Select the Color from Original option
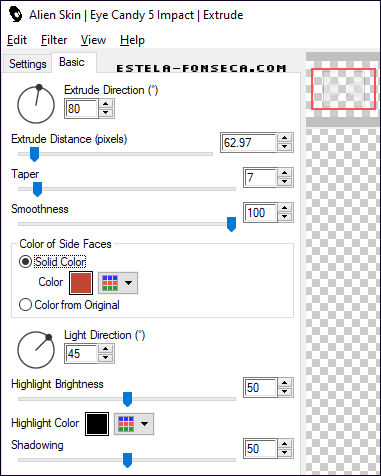The height and width of the screenshot is (476, 381). click(x=69, y=305)
